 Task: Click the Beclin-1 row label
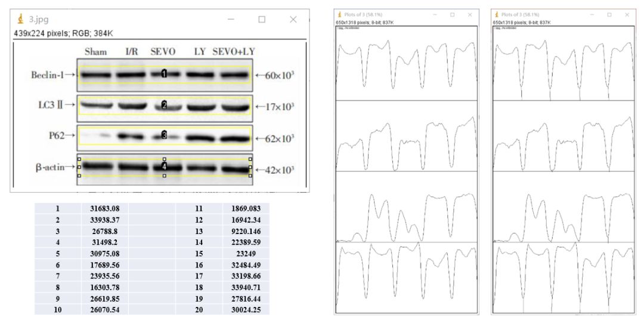[x=47, y=75]
